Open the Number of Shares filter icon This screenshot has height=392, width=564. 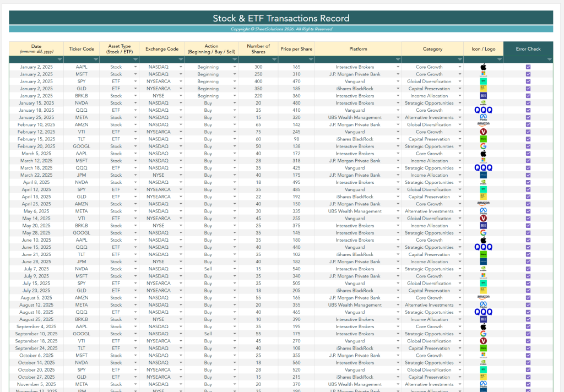tap(274, 59)
